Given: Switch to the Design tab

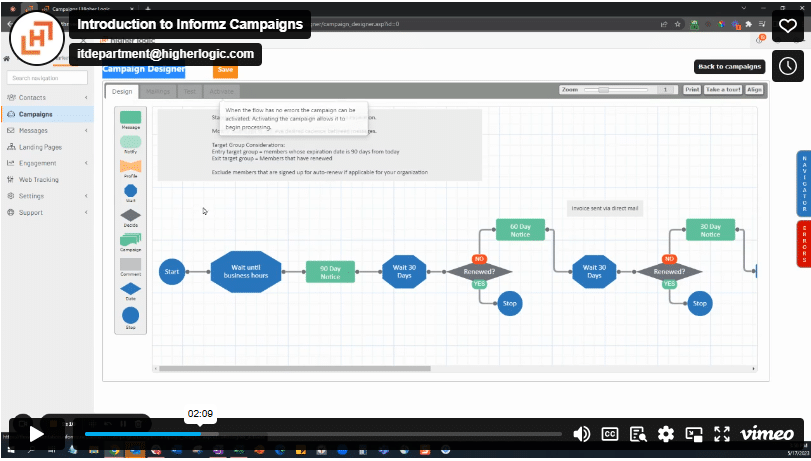Looking at the screenshot, I should [x=122, y=91].
